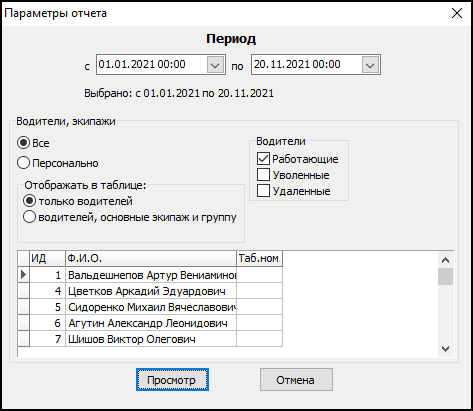The image size is (473, 411).
Task: Open the start date dropdown calendar
Action: click(215, 65)
